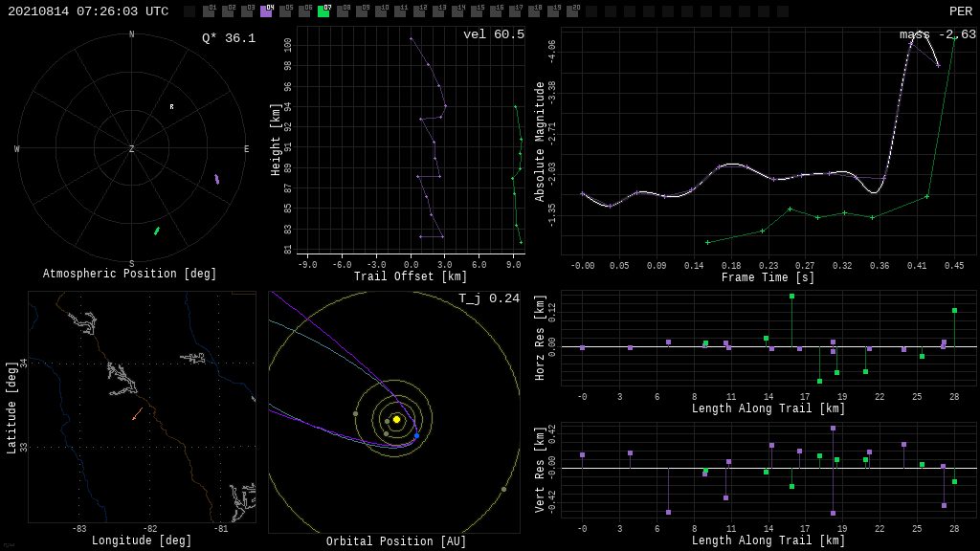The width and height of the screenshot is (980, 551).
Task: Click the UTC timestamp in the header
Action: pyautogui.click(x=88, y=11)
